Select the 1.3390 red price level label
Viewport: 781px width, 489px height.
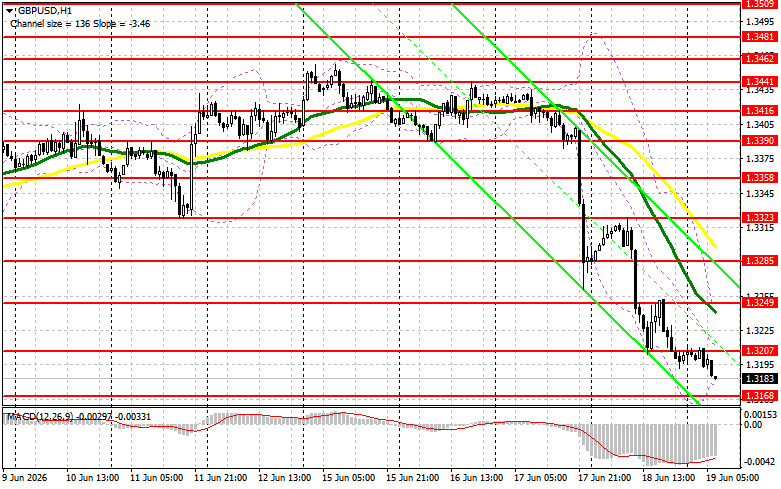(760, 141)
